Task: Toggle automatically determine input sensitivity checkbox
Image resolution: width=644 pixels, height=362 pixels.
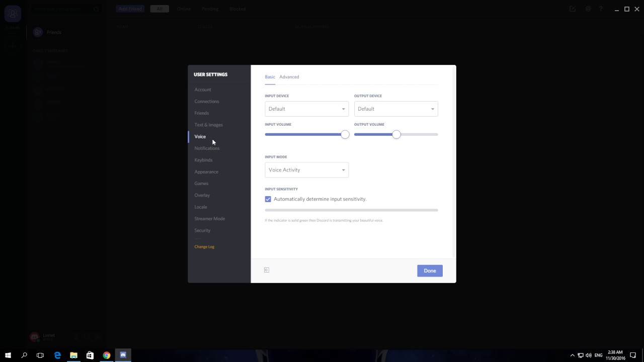Action: click(268, 199)
